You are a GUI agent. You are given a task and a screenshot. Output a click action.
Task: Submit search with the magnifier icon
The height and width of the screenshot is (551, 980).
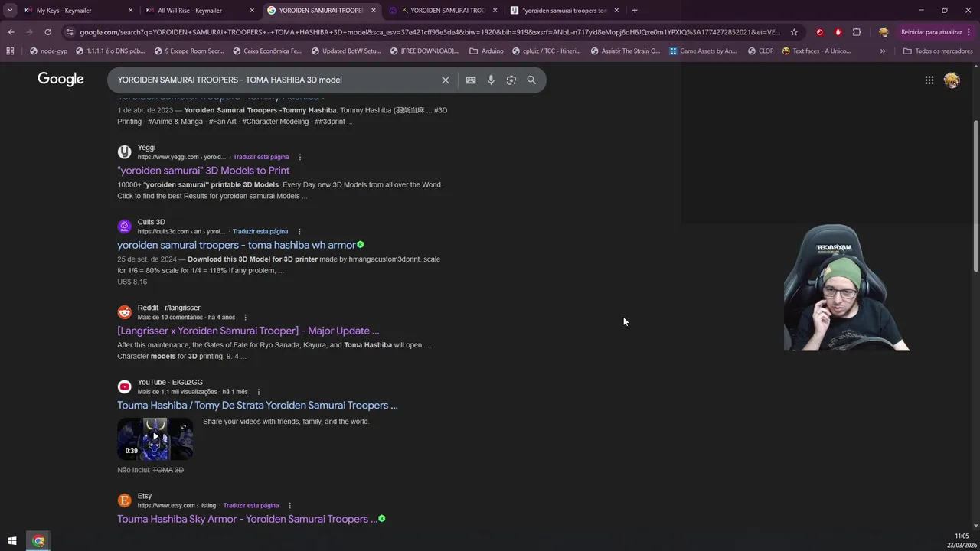tap(531, 80)
